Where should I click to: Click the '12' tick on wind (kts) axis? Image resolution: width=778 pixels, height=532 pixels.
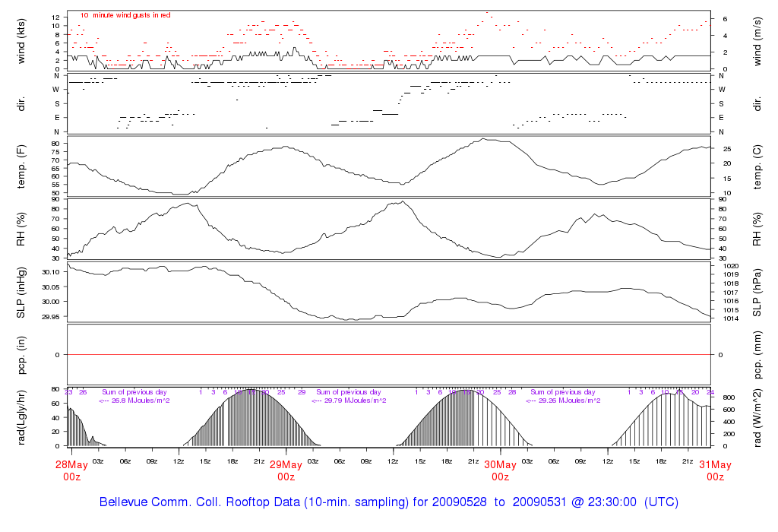click(x=55, y=17)
